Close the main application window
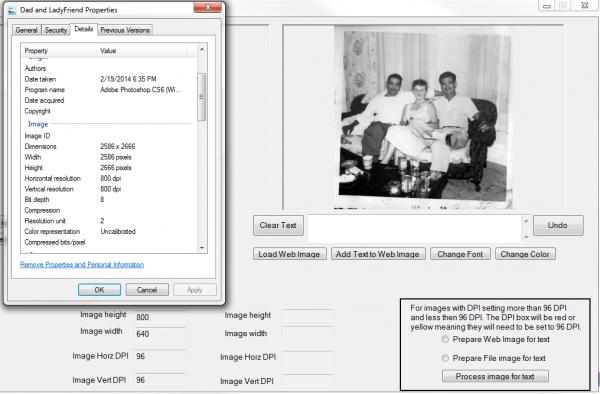This screenshot has width=600, height=394. tap(585, 5)
